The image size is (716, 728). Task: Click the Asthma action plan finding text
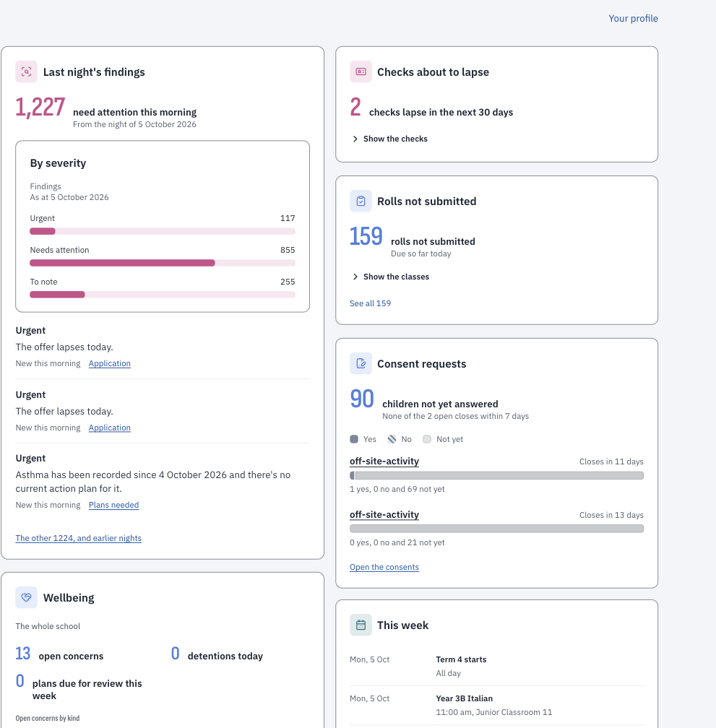(x=153, y=482)
